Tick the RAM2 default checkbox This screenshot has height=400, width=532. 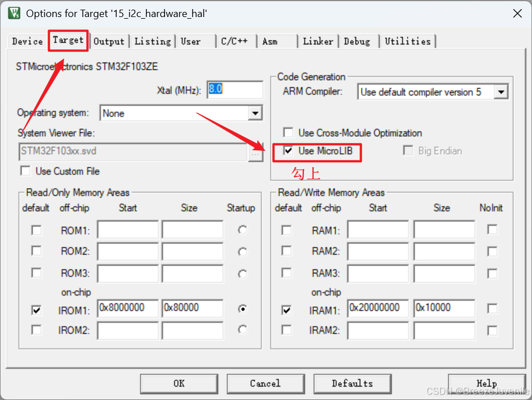pos(286,251)
